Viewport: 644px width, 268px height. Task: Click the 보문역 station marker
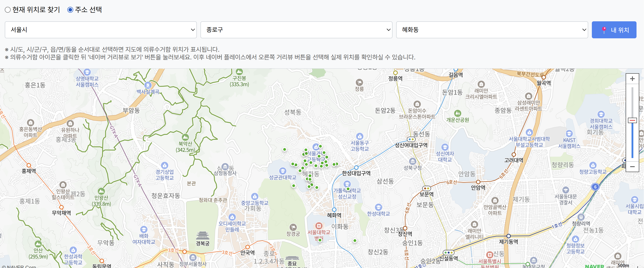coord(427,188)
